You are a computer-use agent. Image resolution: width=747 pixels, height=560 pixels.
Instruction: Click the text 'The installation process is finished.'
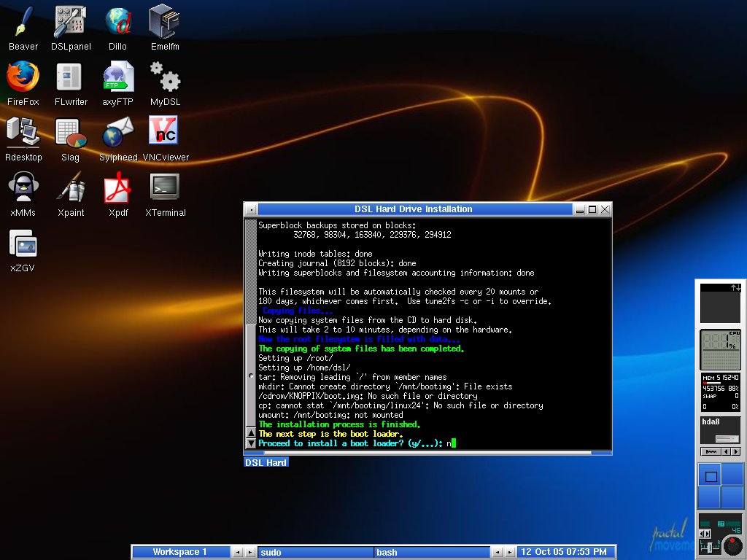(x=340, y=424)
